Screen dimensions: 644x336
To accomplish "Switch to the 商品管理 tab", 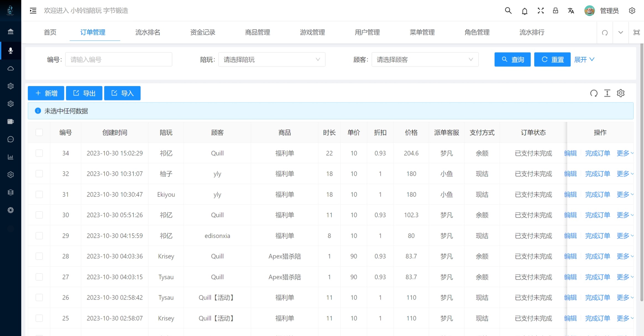I will click(x=257, y=32).
